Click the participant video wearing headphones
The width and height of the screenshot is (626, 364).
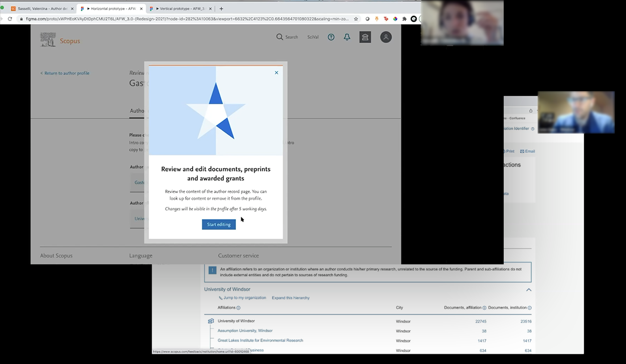coord(462,23)
